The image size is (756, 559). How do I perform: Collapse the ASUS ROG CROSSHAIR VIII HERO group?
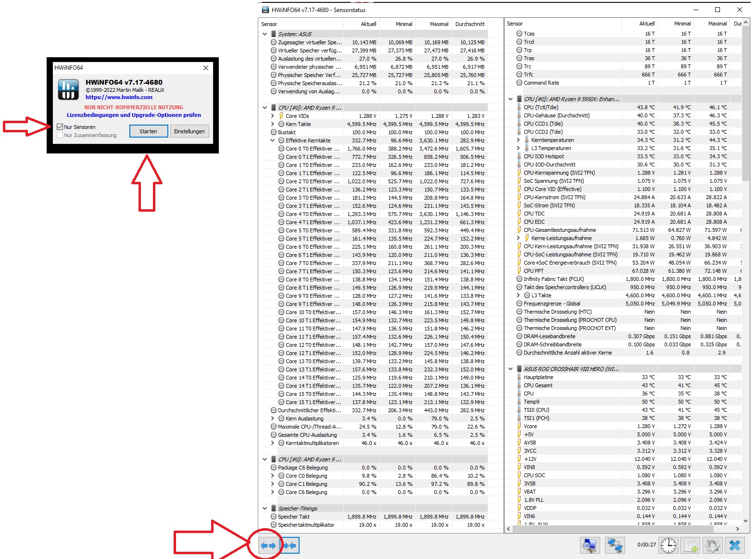[x=510, y=369]
